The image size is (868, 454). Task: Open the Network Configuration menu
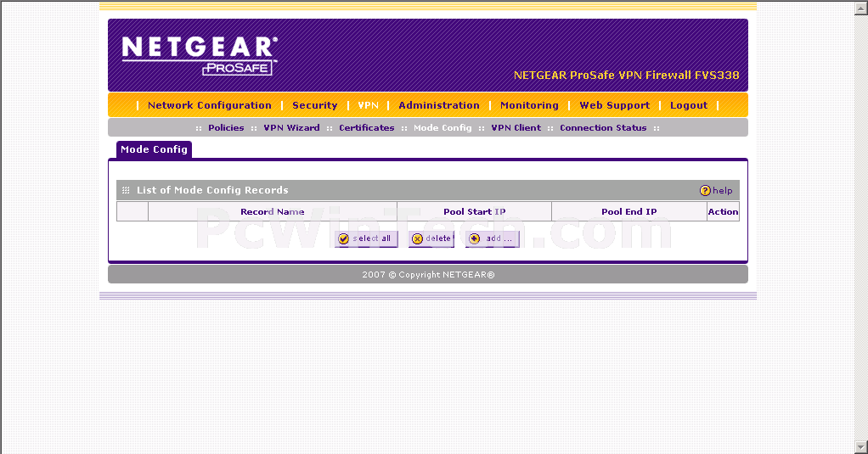click(x=209, y=105)
